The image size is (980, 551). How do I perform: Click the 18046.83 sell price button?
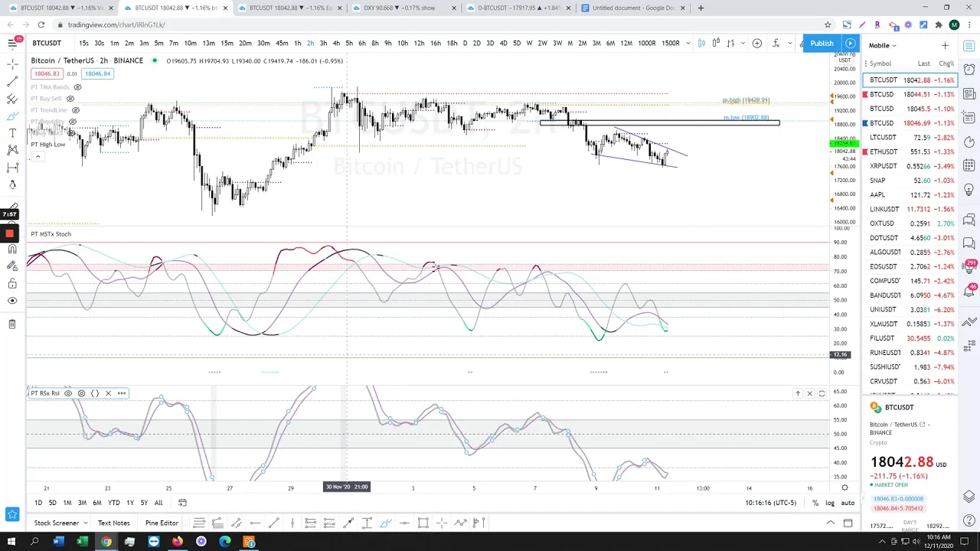pyautogui.click(x=46, y=73)
